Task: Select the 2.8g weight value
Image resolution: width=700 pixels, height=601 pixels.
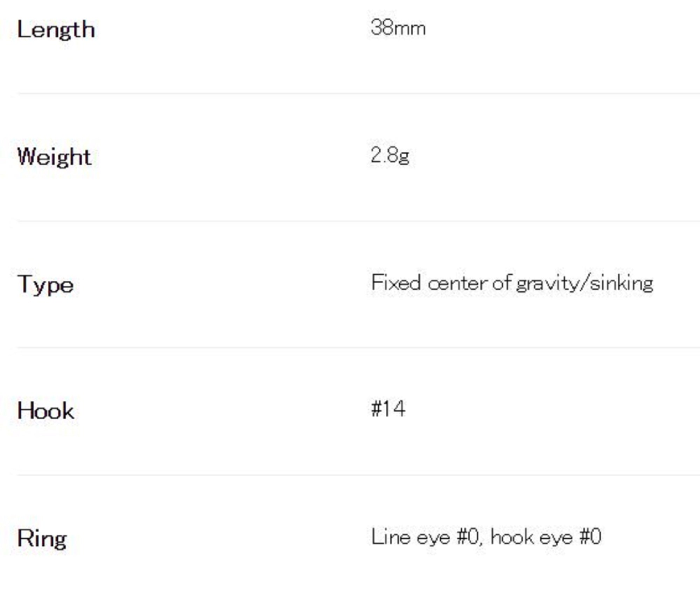Action: click(x=390, y=155)
